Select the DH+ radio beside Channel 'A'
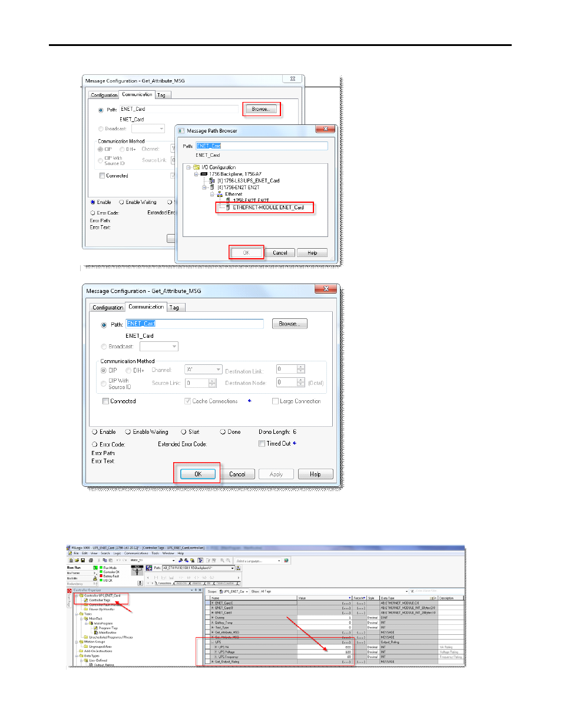 [128, 370]
